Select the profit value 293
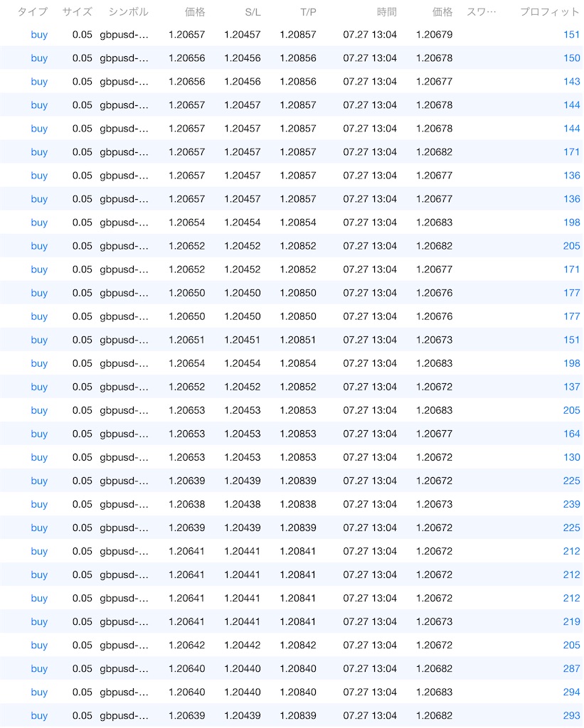The height and width of the screenshot is (728, 584). click(x=571, y=715)
